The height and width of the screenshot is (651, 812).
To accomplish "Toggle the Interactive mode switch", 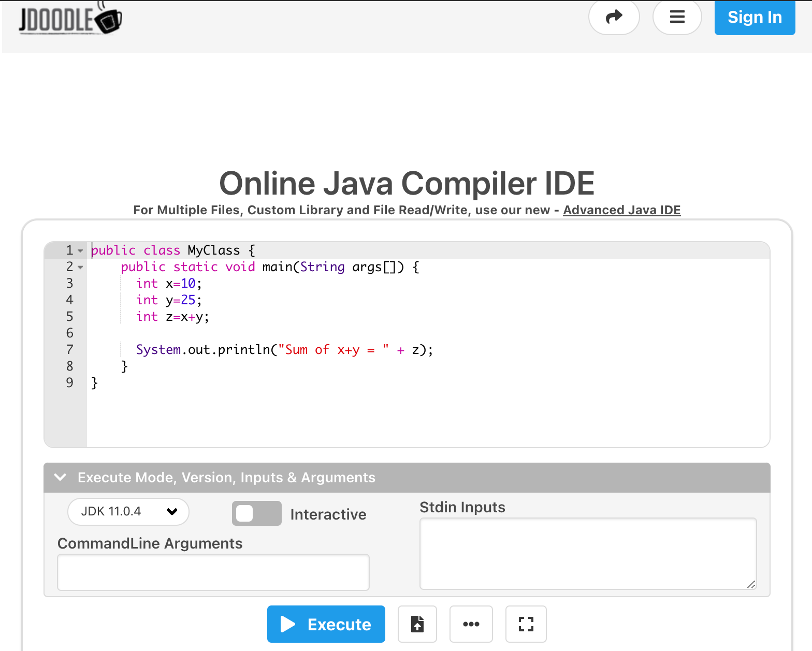I will (x=257, y=513).
